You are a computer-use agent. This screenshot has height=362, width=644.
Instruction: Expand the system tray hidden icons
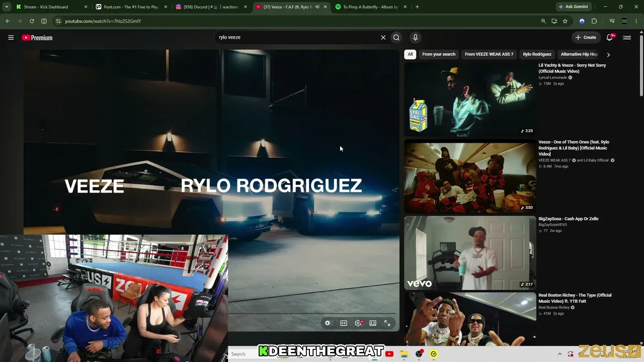559,354
